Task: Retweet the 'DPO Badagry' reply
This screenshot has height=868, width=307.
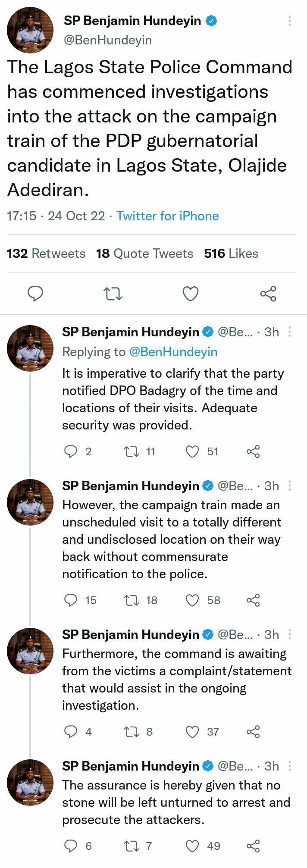Action: (131, 451)
